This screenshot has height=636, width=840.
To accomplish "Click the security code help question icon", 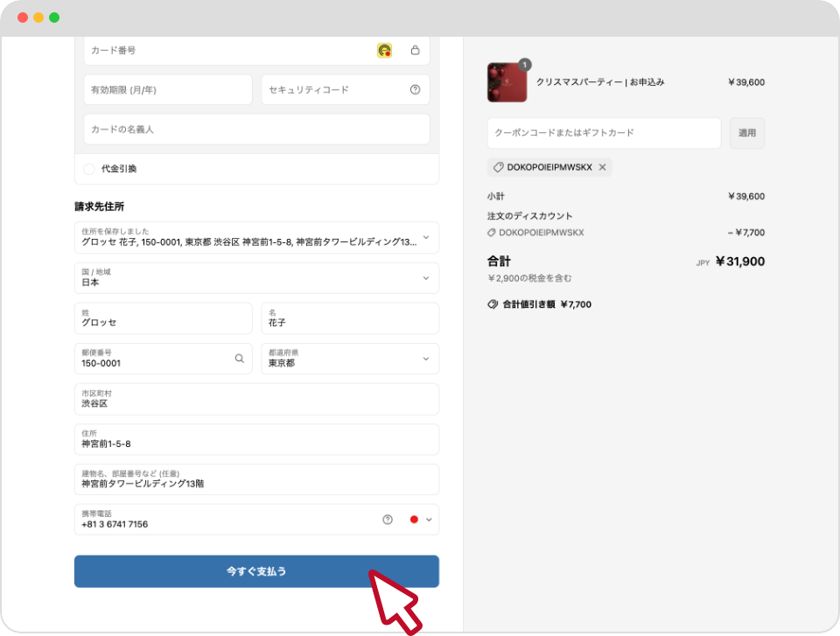I will tap(415, 89).
